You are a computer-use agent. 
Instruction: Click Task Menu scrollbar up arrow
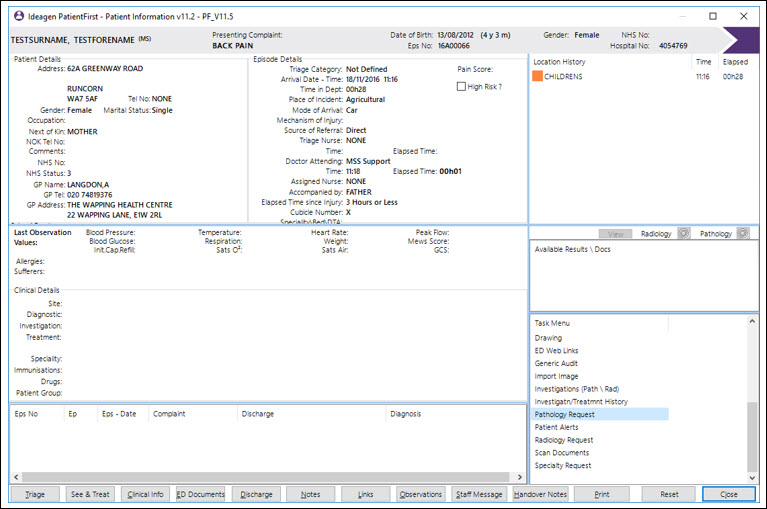click(x=752, y=321)
